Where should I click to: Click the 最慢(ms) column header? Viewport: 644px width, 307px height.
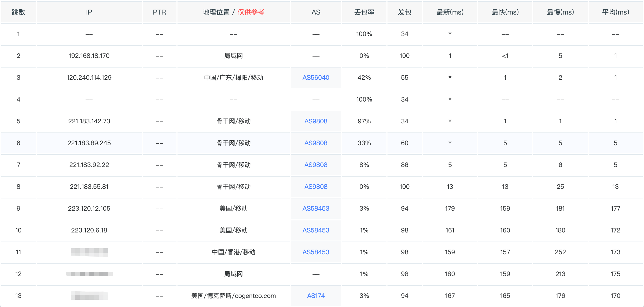tap(560, 12)
